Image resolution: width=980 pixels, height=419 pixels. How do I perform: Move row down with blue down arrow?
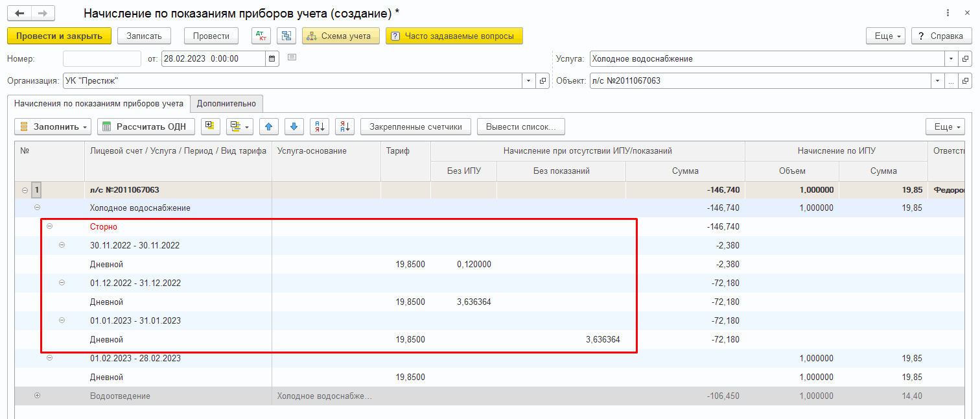tap(294, 126)
